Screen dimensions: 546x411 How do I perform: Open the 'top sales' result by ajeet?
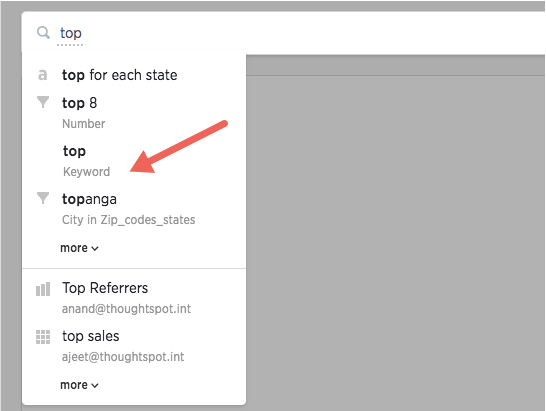pyautogui.click(x=134, y=346)
